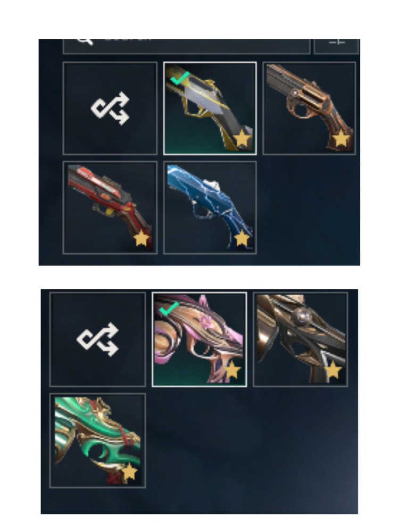Choose the red shotgun skin
Viewport: 399px width, 532px height.
click(110, 207)
